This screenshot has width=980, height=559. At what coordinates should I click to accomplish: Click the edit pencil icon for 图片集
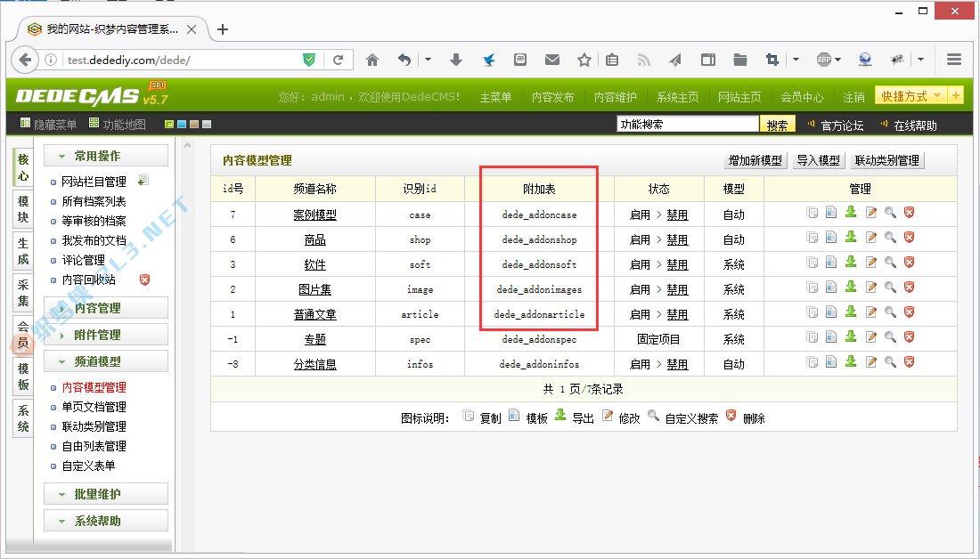coord(870,288)
